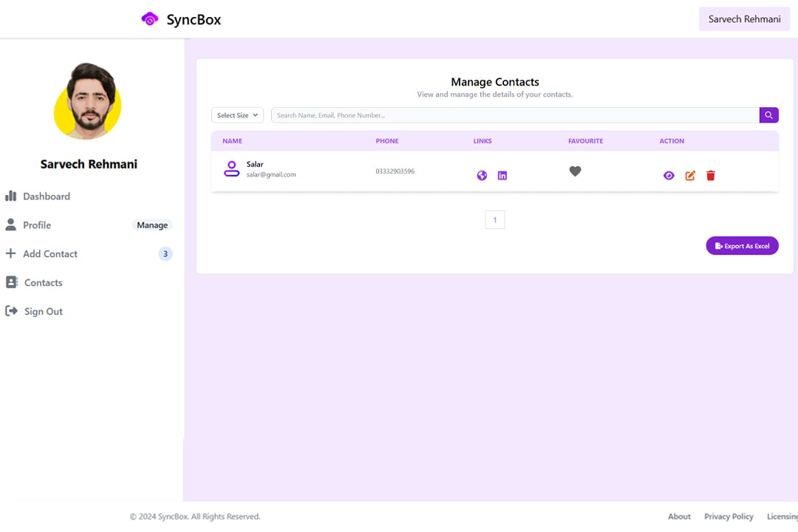Click the Export As Excel button
The width and height of the screenshot is (798, 532).
742,245
